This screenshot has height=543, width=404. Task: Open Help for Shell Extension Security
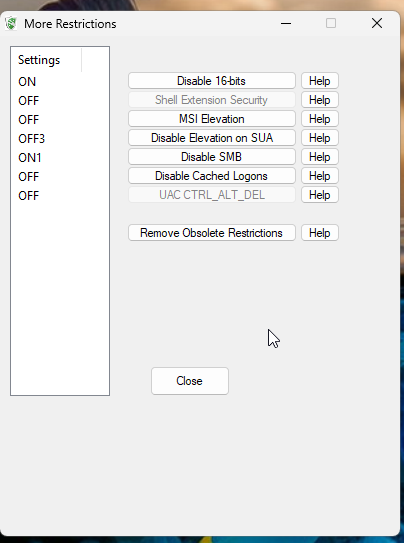pos(320,100)
